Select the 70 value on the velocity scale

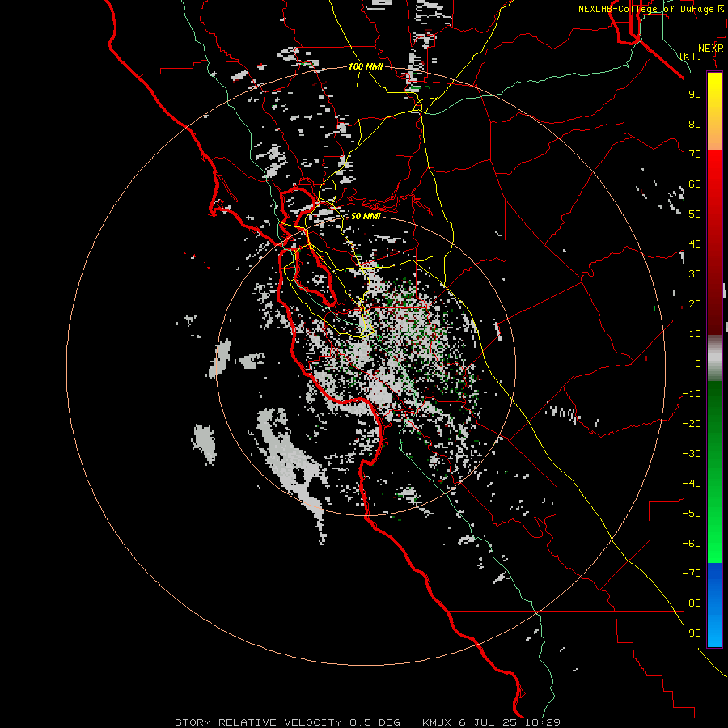coord(695,154)
